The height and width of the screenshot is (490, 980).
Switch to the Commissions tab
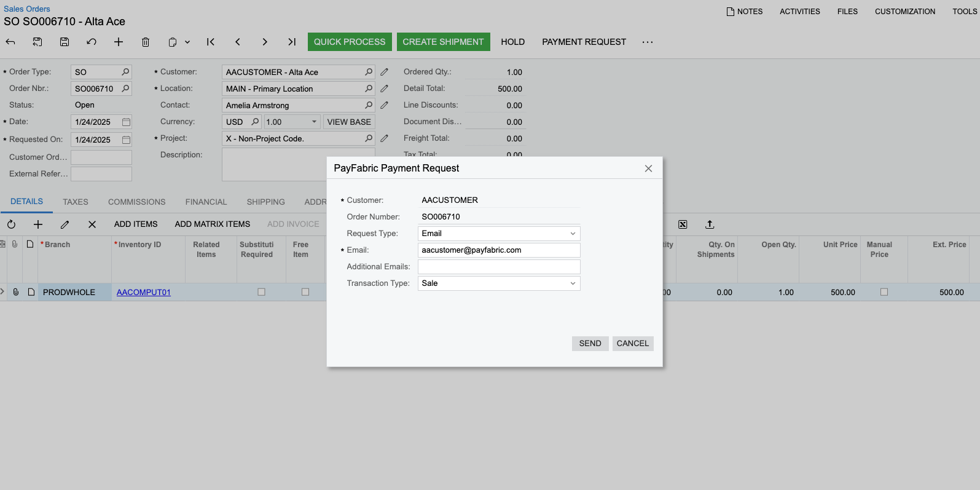[137, 202]
